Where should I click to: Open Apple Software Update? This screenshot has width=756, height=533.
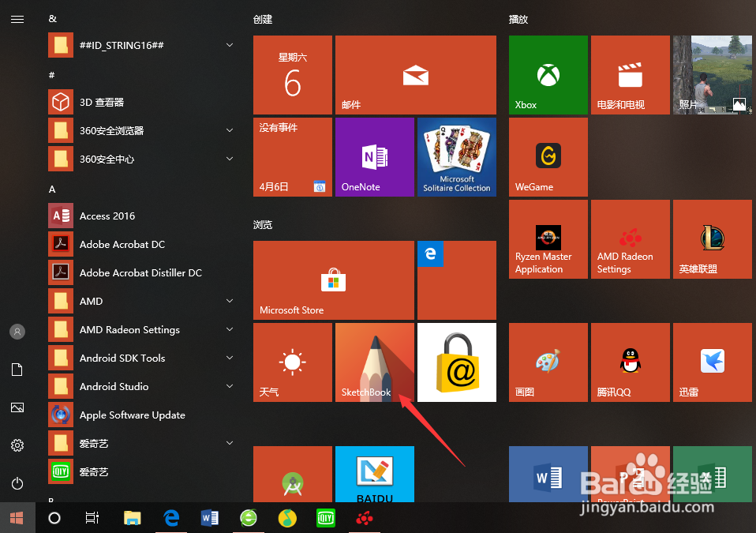coord(142,415)
